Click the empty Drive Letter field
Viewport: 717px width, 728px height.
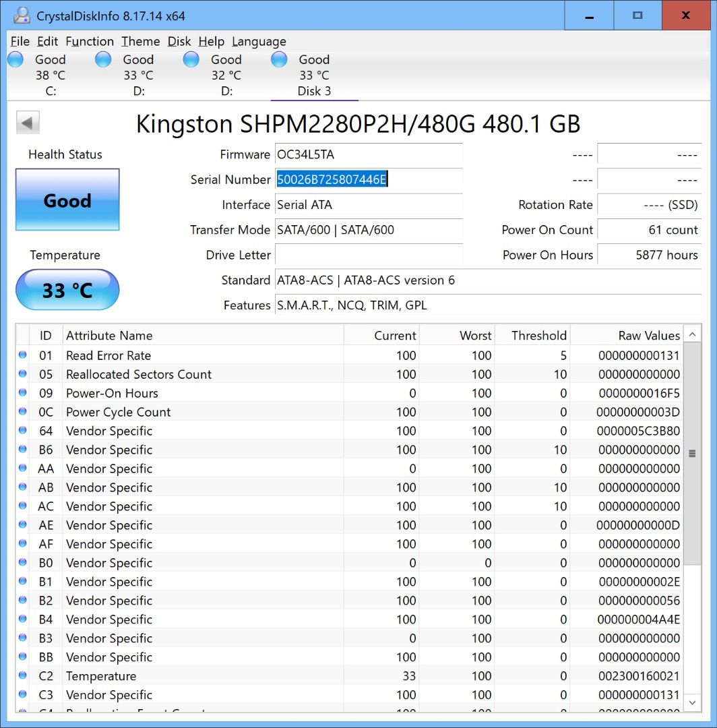[x=369, y=255]
